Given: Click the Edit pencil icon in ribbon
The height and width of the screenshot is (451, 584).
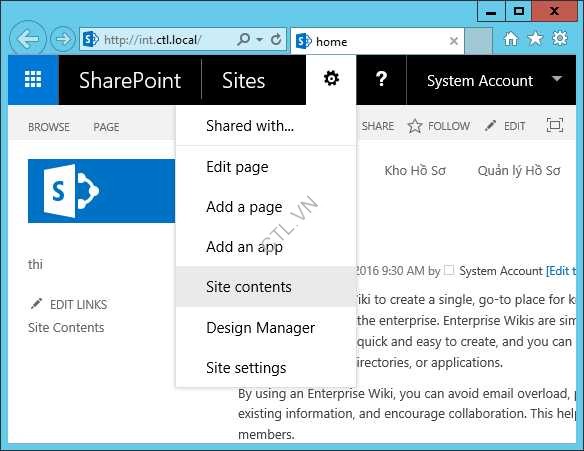Looking at the screenshot, I should click(491, 126).
